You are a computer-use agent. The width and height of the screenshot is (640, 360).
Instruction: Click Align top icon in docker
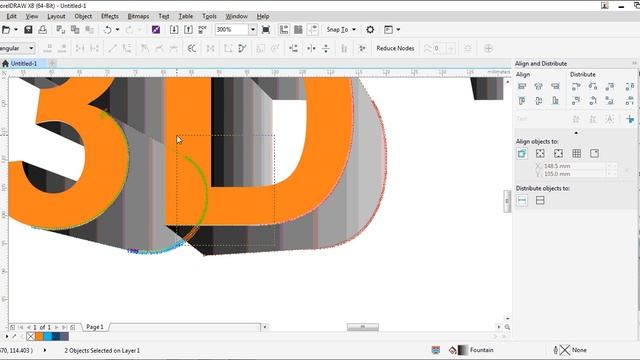click(522, 100)
